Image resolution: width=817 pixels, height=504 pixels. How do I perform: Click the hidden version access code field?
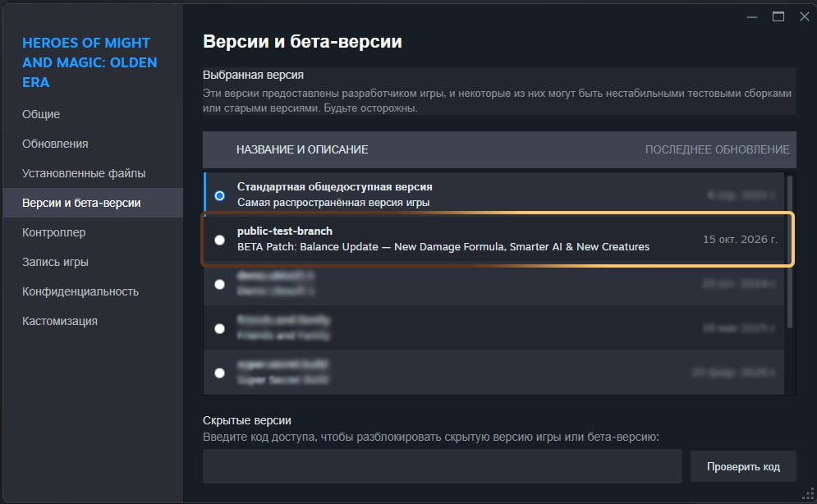pos(442,466)
